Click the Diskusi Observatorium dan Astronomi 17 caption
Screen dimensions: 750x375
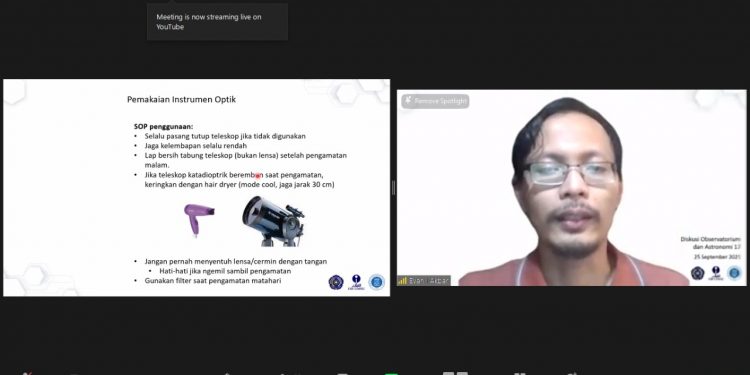coord(710,243)
